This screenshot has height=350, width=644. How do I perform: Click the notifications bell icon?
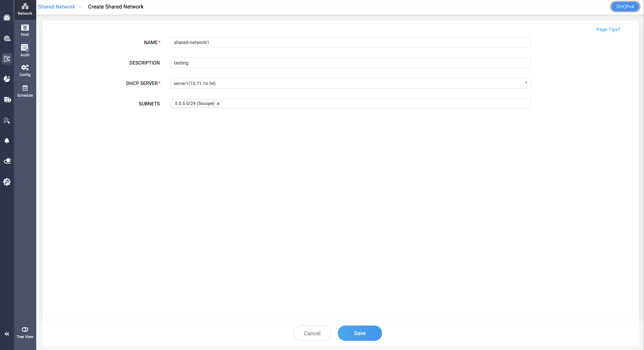7,141
